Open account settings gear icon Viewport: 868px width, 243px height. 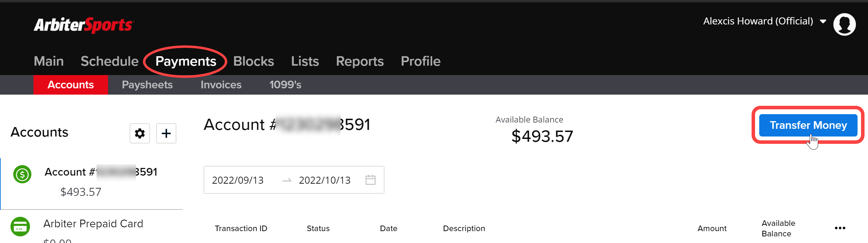pyautogui.click(x=140, y=133)
